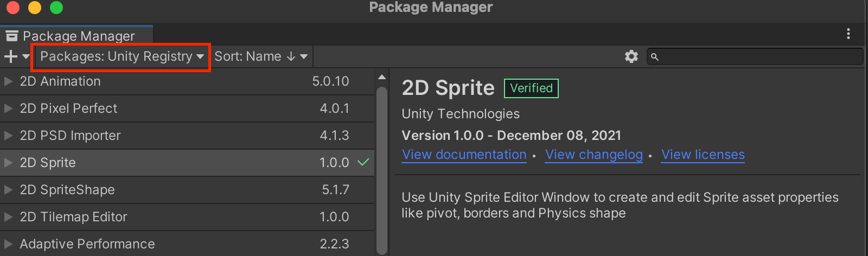This screenshot has width=868, height=256.
Task: Click the Verified badge
Action: 531,88
